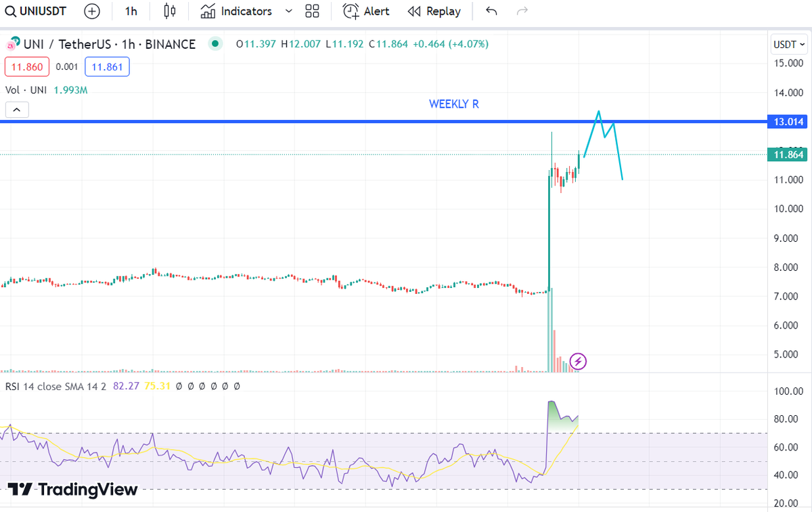Select the RSI 14 close SMA legend

[55, 386]
